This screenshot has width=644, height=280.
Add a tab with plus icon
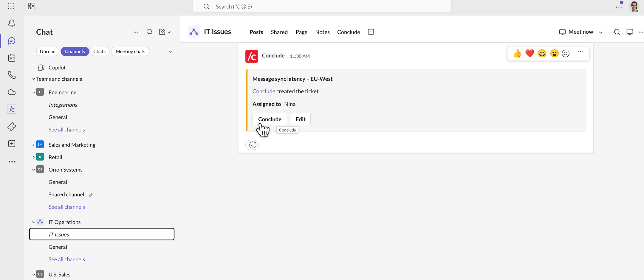point(371,32)
